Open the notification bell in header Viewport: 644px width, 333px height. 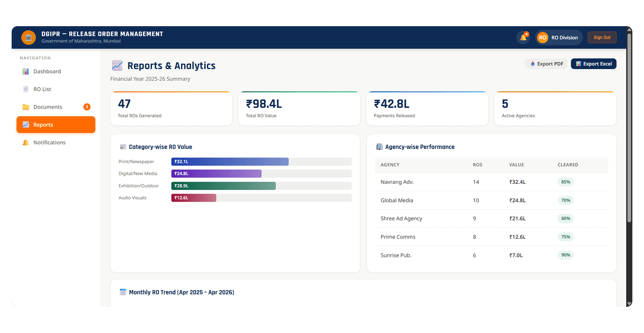(523, 38)
